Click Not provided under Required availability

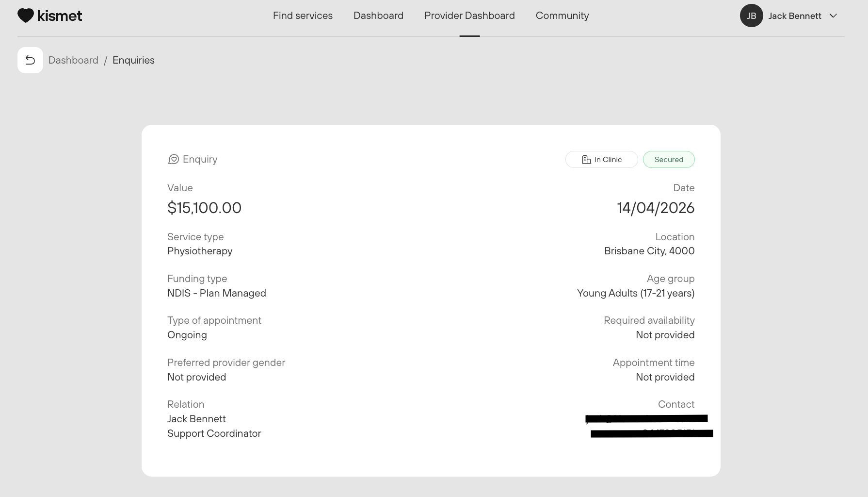(x=665, y=335)
